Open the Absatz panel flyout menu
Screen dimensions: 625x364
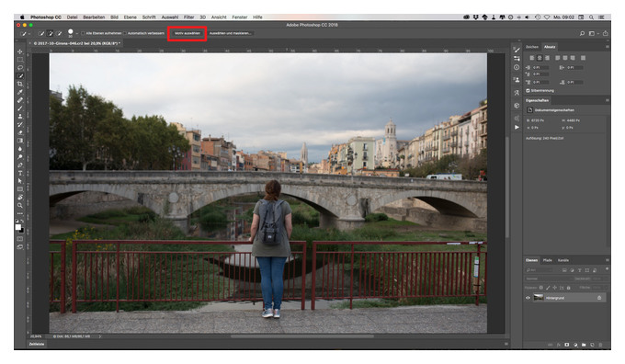point(607,47)
